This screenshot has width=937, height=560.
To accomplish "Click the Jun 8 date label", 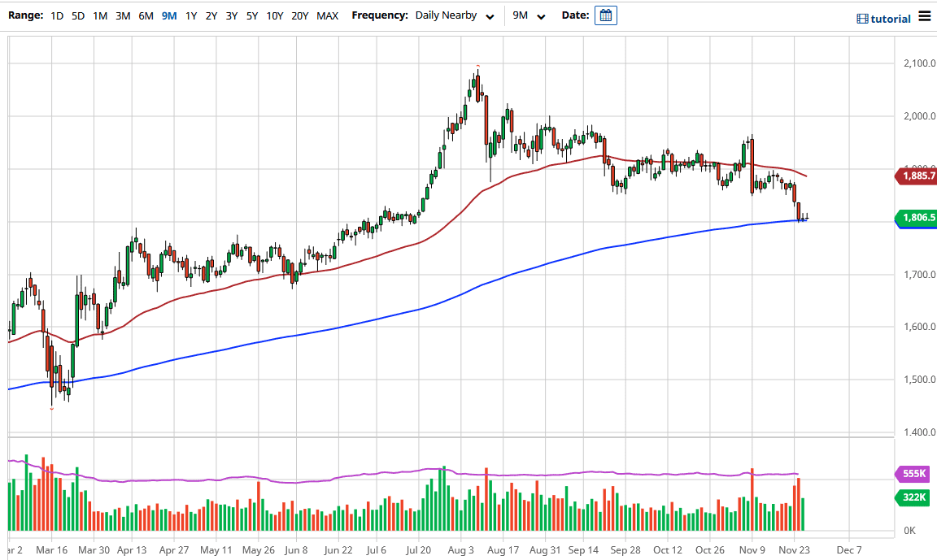I will 296,550.
